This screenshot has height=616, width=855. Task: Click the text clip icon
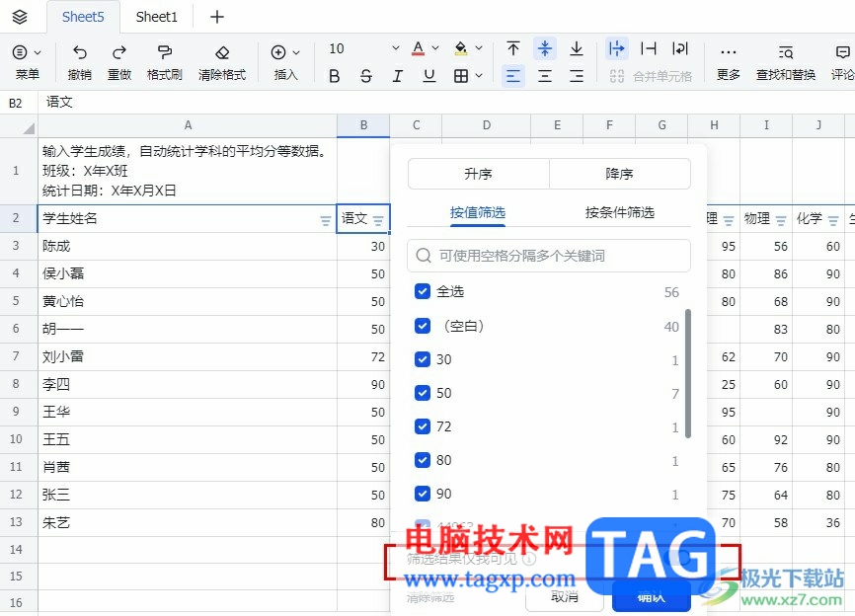pos(649,48)
